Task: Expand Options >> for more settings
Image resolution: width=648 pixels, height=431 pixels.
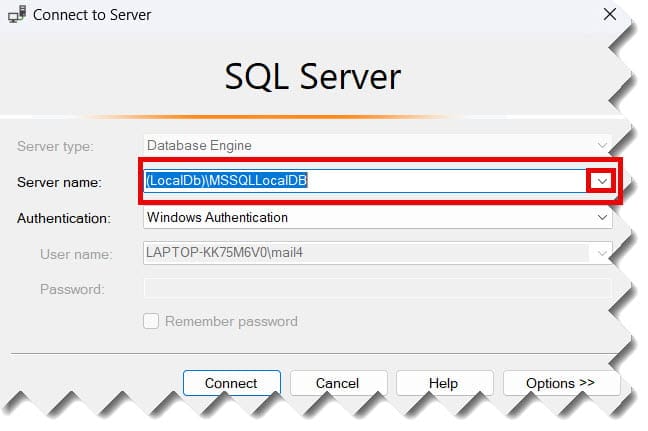Action: 561,383
